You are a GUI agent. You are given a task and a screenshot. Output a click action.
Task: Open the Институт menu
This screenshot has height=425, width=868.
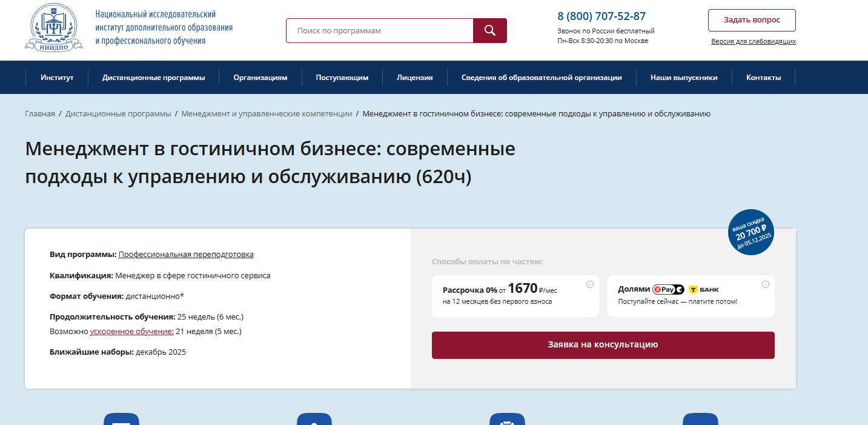tap(57, 78)
